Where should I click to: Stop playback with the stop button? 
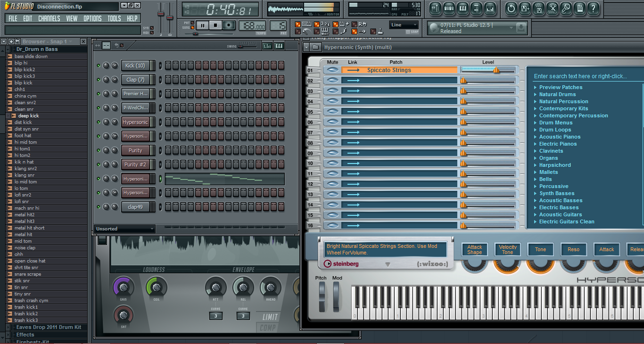pyautogui.click(x=215, y=25)
